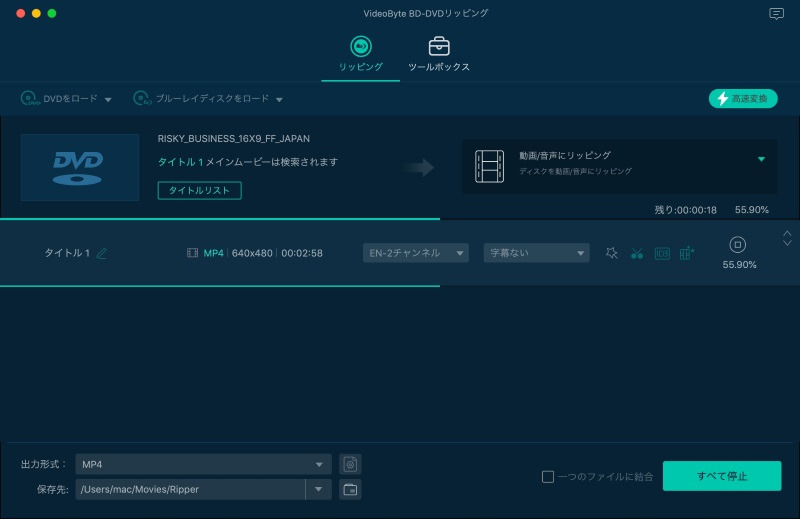Open output format settings gear icon
The width and height of the screenshot is (800, 519).
pos(350,464)
